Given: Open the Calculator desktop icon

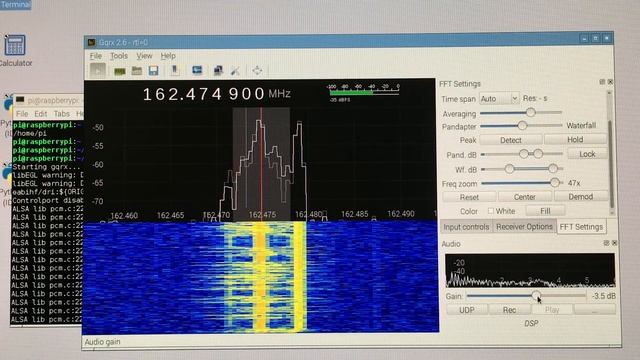Looking at the screenshot, I should pyautogui.click(x=16, y=50).
